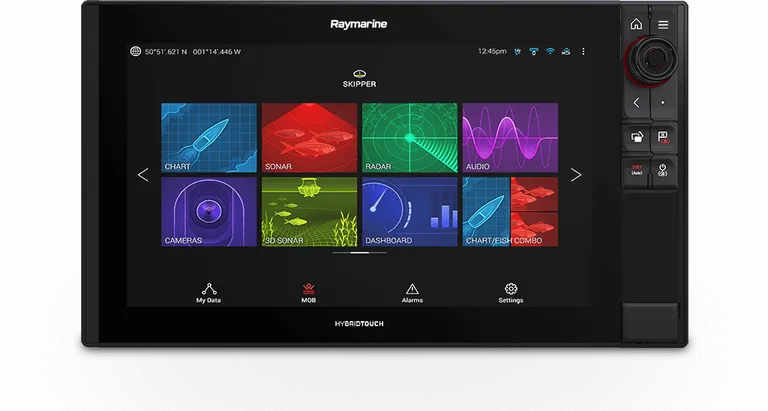Select the Audio app tile
Screen dimensions: 768x411
click(510, 137)
